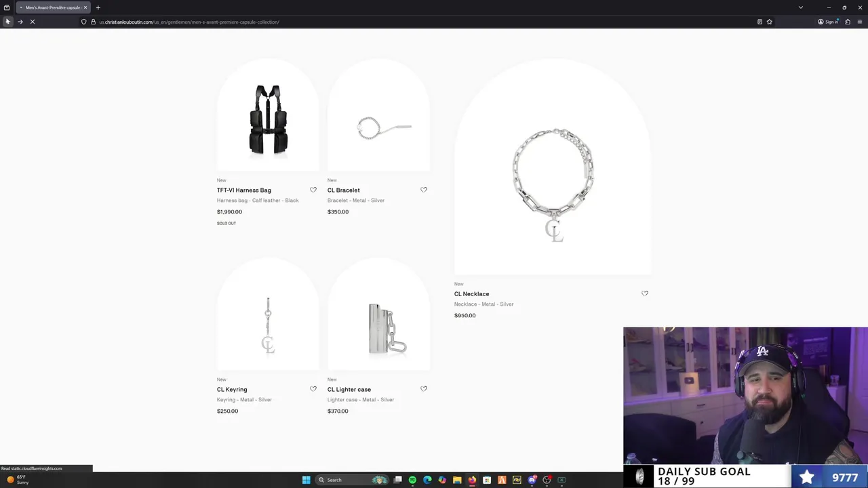Open Task View on taskbar

point(398,480)
